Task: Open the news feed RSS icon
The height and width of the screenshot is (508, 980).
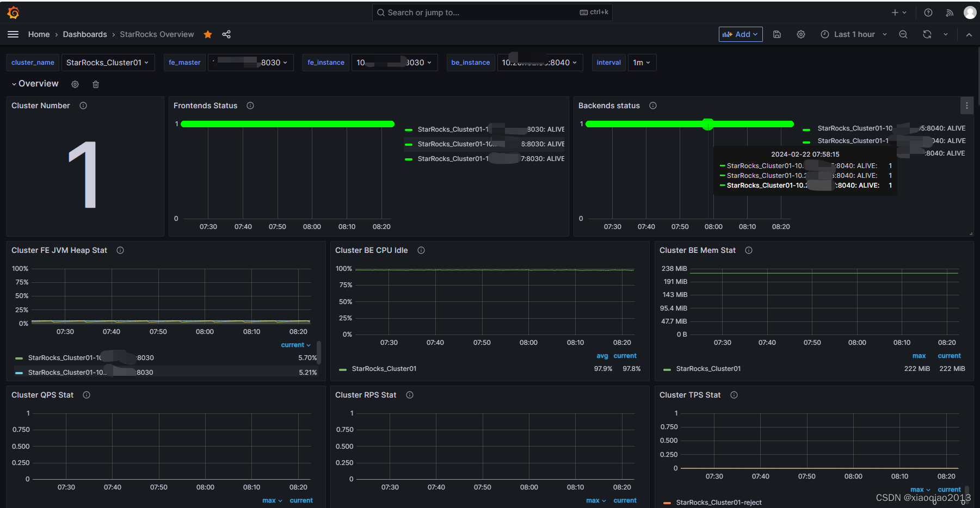Action: point(950,13)
